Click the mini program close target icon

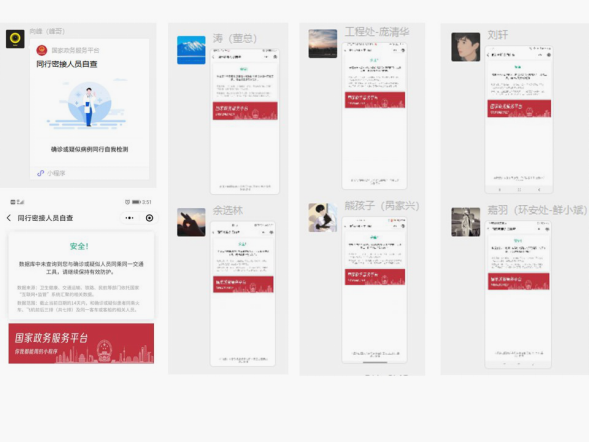[x=149, y=218]
